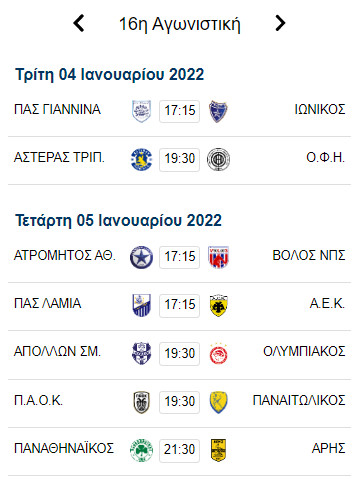Click the Volos NPS team crest

pos(218,257)
